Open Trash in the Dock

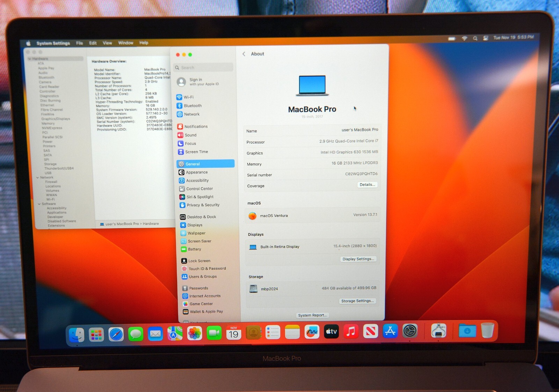[487, 330]
